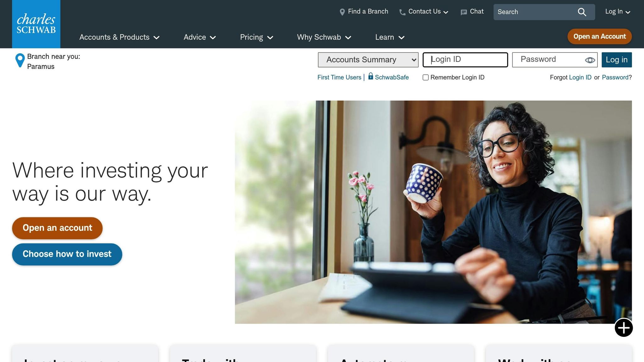Click the Contact Us phone icon

click(402, 12)
